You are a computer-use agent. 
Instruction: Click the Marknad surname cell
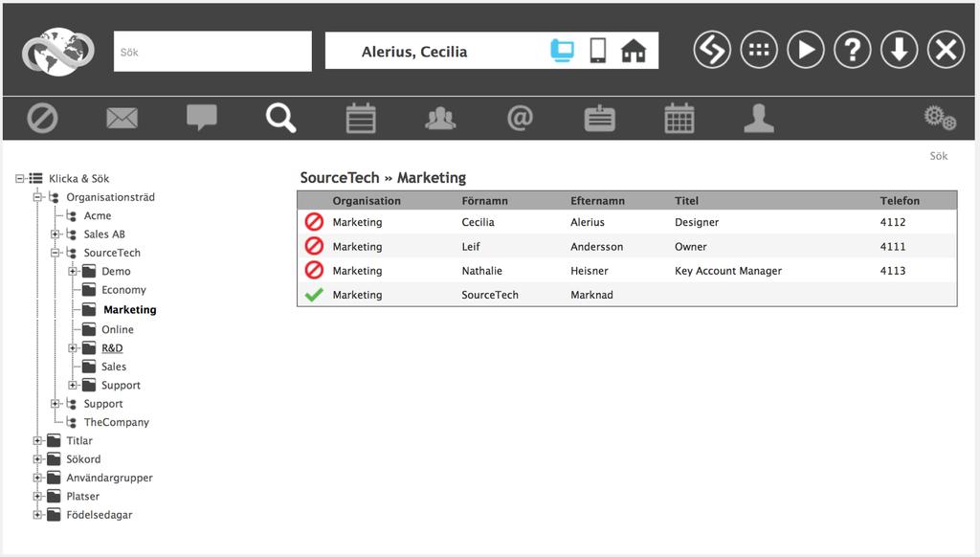click(591, 295)
